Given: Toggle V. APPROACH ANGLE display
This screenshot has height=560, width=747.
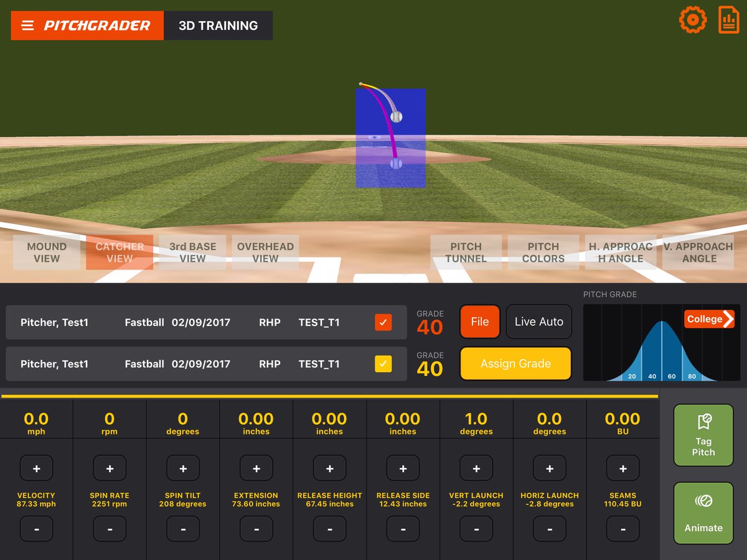Looking at the screenshot, I should pos(698,253).
